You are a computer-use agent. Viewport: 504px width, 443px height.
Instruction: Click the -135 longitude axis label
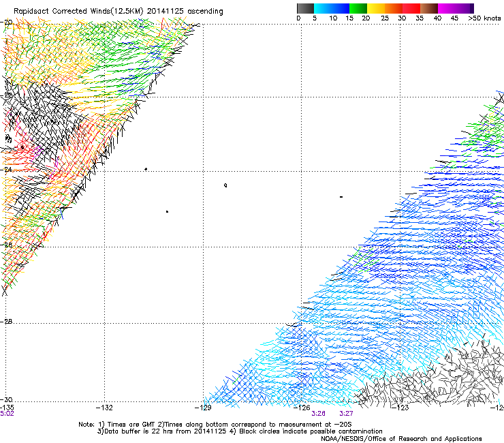tap(7, 408)
